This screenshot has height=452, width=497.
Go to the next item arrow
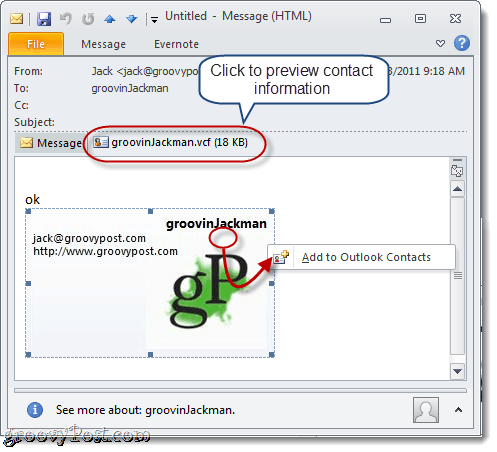pyautogui.click(x=132, y=19)
